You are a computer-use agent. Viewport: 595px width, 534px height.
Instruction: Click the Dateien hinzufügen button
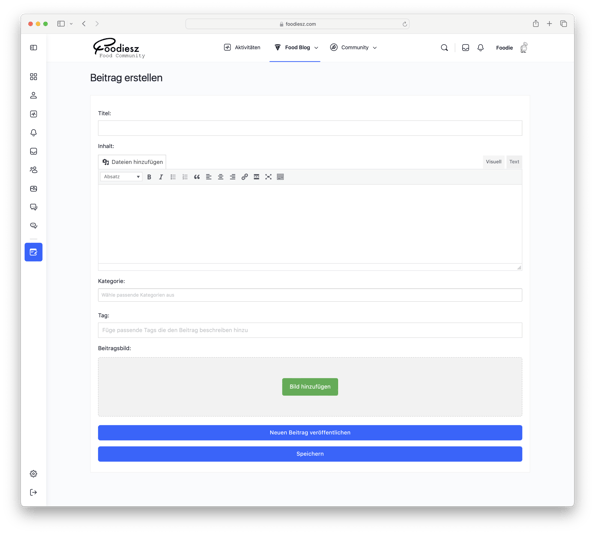tap(132, 162)
